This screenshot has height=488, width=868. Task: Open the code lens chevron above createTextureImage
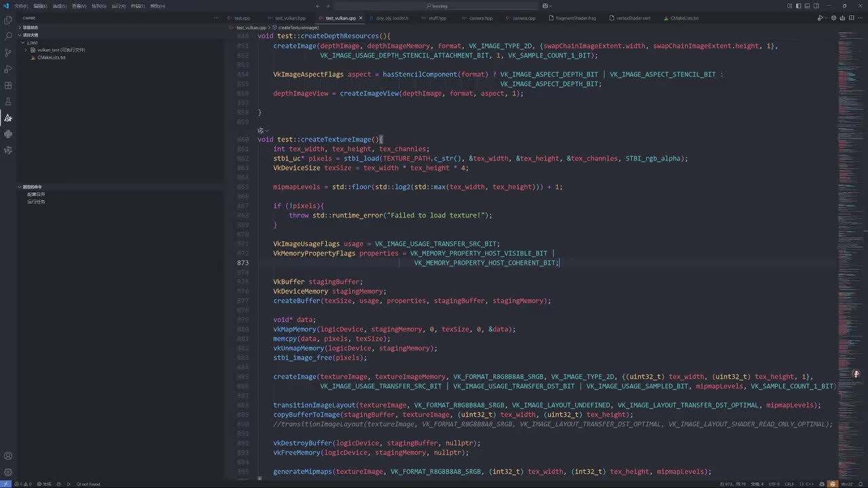[x=267, y=130]
